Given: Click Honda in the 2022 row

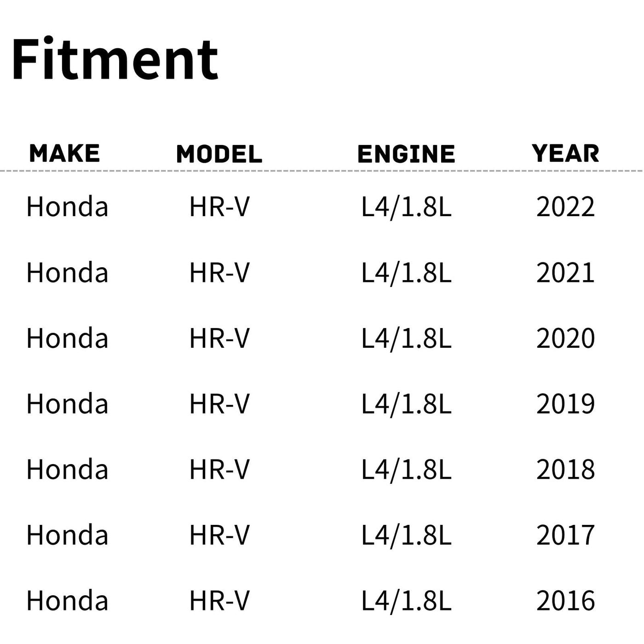Looking at the screenshot, I should click(x=67, y=207).
